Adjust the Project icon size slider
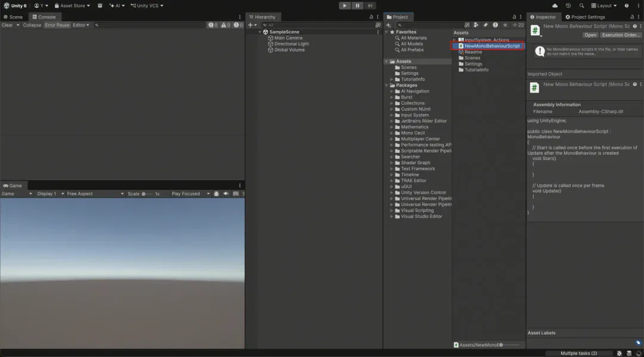 (509, 344)
